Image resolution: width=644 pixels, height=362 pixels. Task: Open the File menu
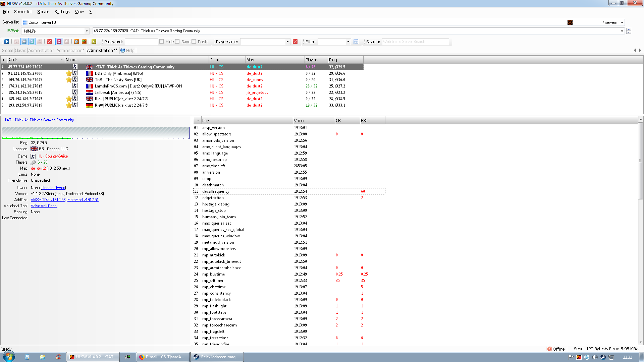coord(6,12)
